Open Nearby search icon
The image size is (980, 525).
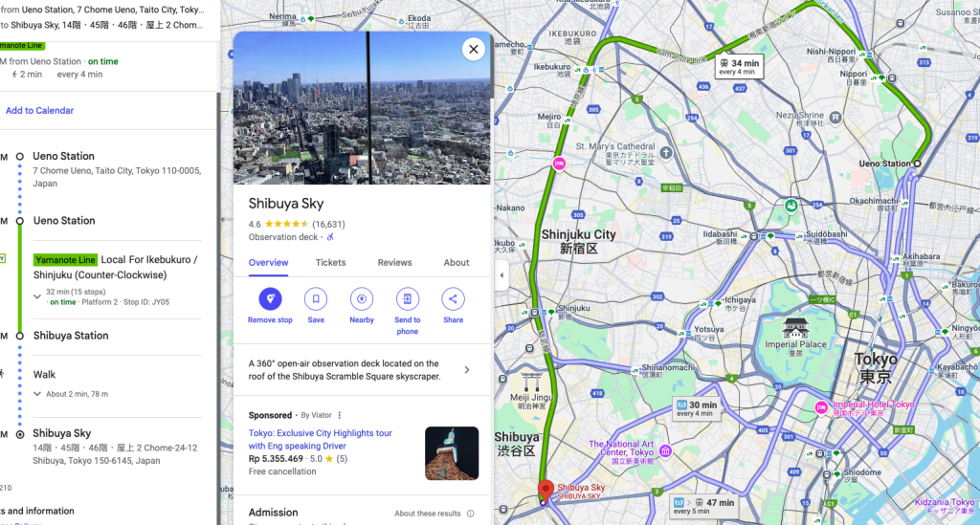coord(361,299)
